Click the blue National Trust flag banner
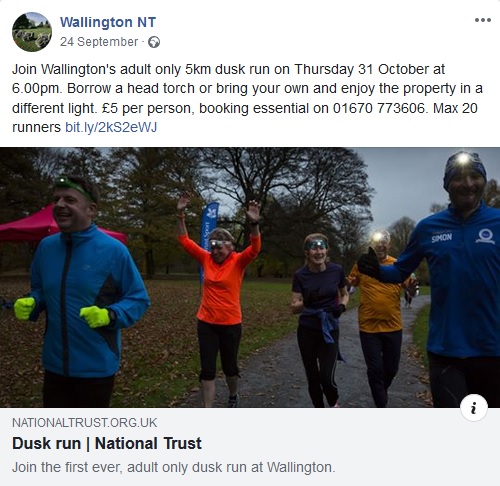Screen dimensions: 500x486 208,238
